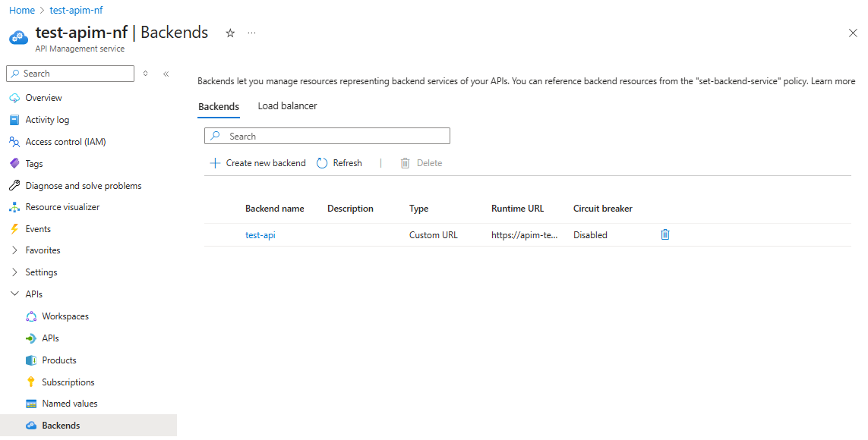Screen dimensions: 868x440
Task: Close the Backends blade with X
Action: [x=853, y=33]
